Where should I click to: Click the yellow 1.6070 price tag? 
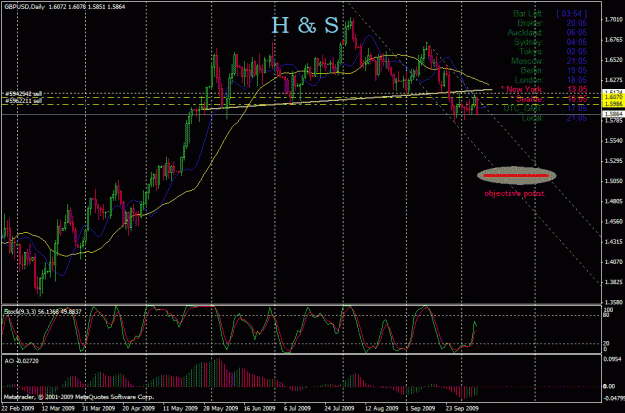click(613, 97)
